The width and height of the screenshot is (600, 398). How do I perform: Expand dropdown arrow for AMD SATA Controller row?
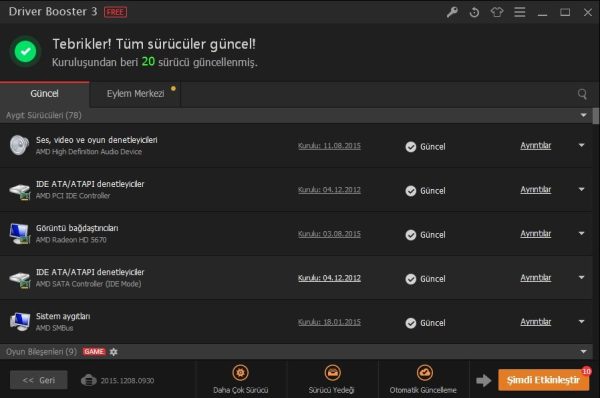click(582, 277)
